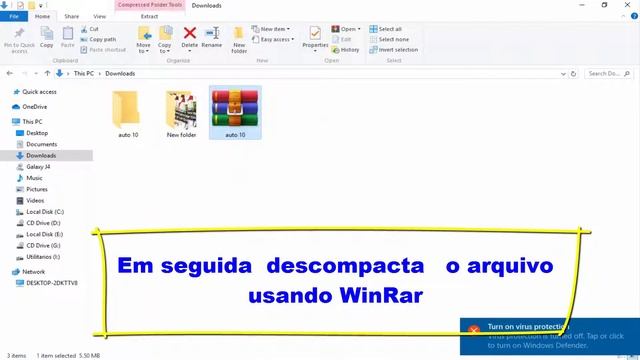
Task: Click the Up one level arrow
Action: [47, 73]
